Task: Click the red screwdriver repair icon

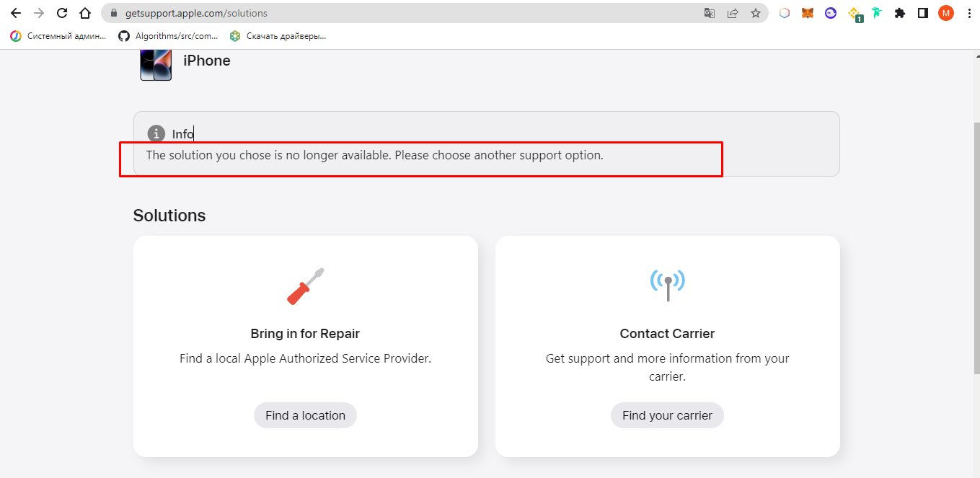Action: coord(306,286)
